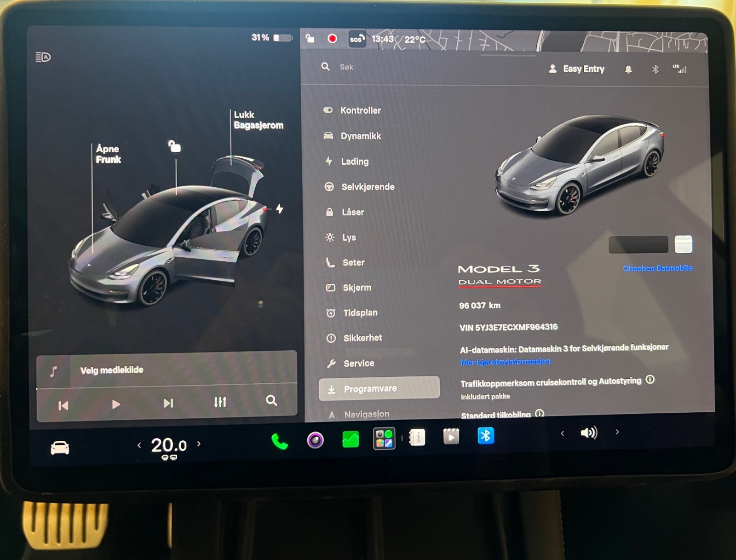Open the blue Bluetooth app icon
Screen dimensions: 736x560
click(486, 435)
